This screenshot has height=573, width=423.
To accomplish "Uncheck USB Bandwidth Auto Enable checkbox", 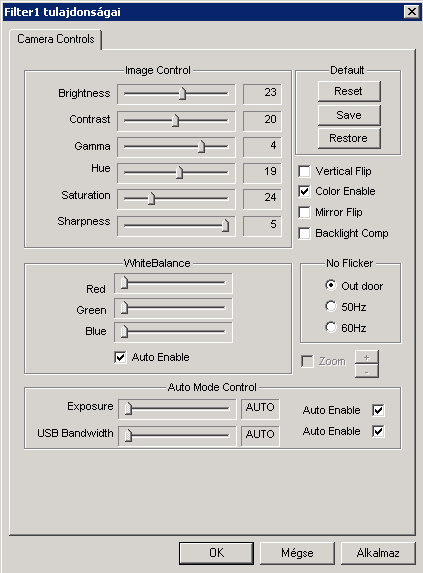I will click(378, 431).
